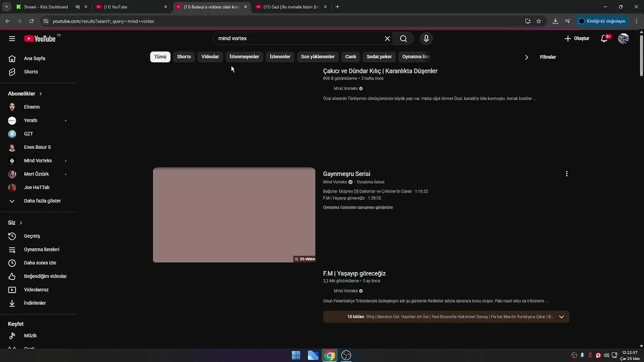Open volume icon in system tray

pyautogui.click(x=606, y=355)
